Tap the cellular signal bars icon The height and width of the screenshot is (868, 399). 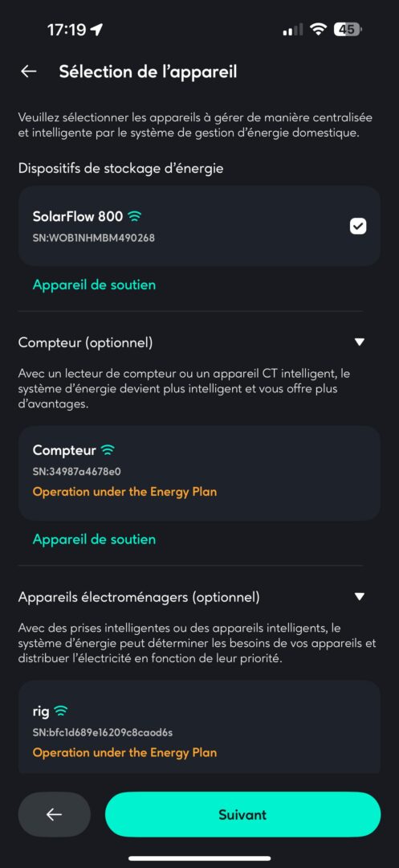tap(293, 30)
